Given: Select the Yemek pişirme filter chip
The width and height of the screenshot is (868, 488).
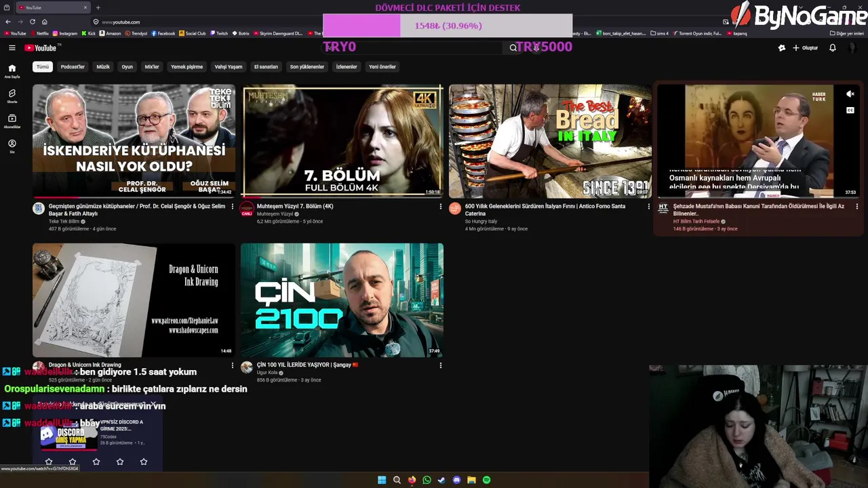Looking at the screenshot, I should pos(186,66).
